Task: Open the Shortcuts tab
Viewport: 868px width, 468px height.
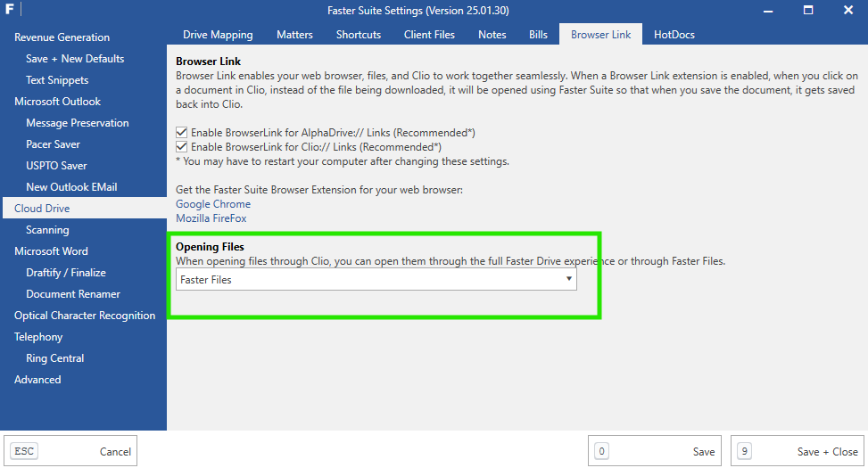Action: (358, 34)
